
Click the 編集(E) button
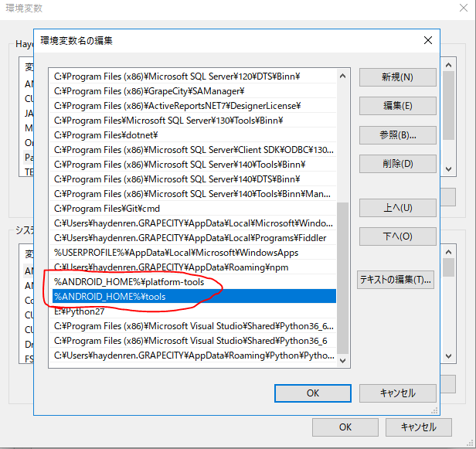coord(398,106)
